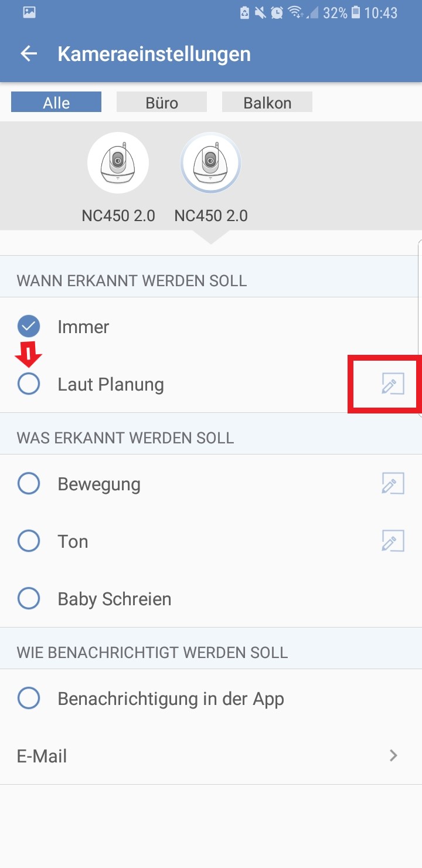Image resolution: width=422 pixels, height=868 pixels.
Task: Select the first NC450 2.0 camera
Action: click(x=118, y=163)
